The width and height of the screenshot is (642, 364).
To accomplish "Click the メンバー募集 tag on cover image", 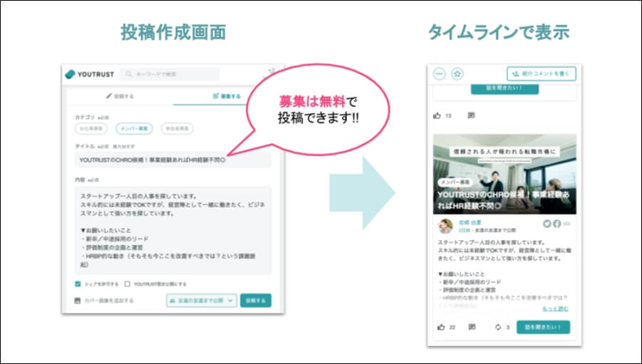I will [x=455, y=182].
